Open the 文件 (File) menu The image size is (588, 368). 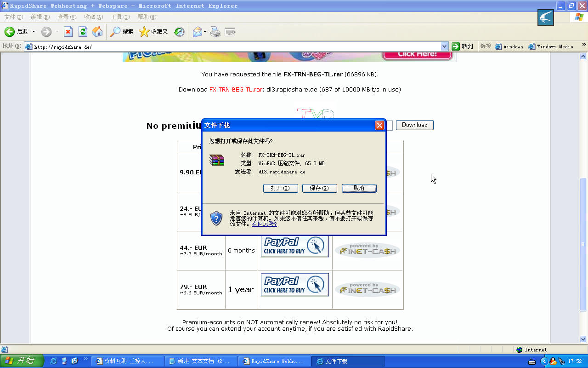pos(13,17)
